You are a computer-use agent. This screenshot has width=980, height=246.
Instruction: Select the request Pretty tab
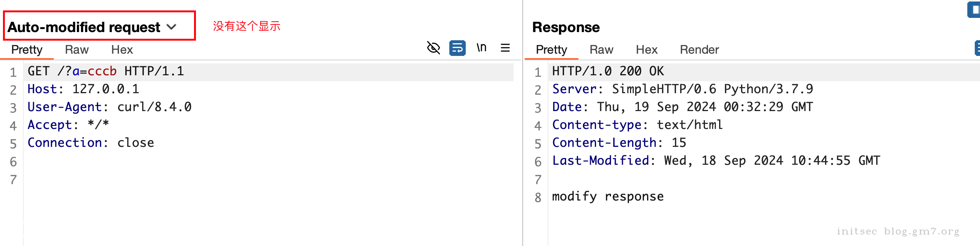click(x=26, y=50)
